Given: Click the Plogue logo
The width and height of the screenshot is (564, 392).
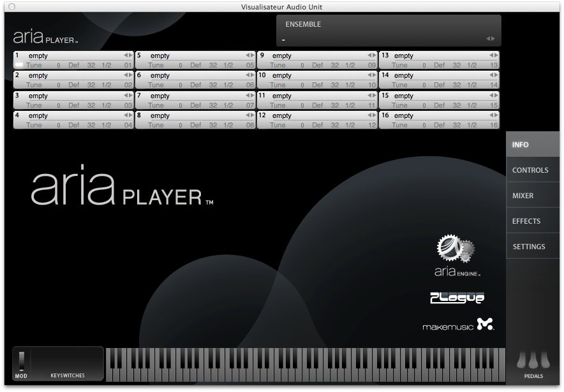Looking at the screenshot, I should click(x=457, y=298).
